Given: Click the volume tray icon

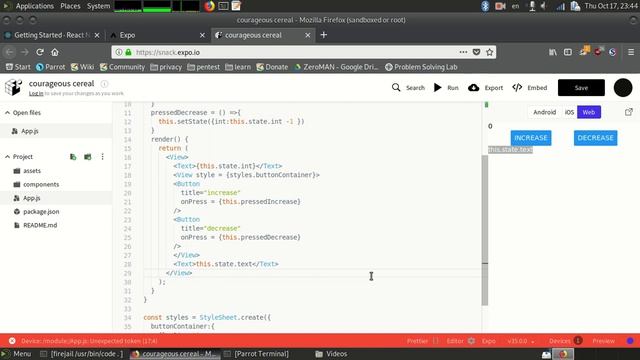Looking at the screenshot, I should tap(543, 6).
